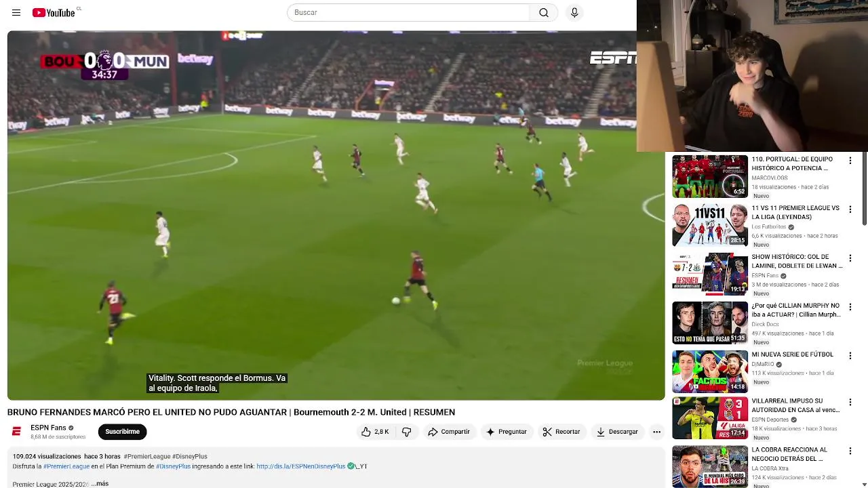868x488 pixels.
Task: Click the search magnifier button
Action: point(544,12)
